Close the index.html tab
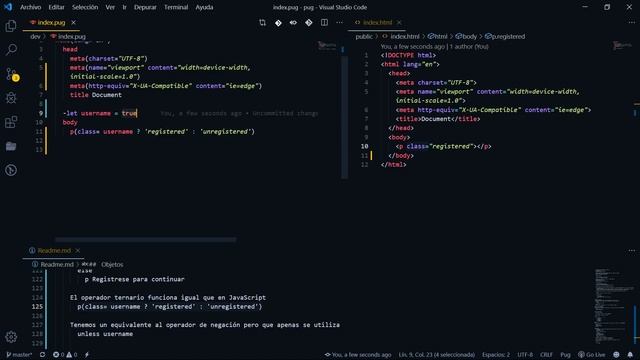640x360 pixels. click(399, 23)
